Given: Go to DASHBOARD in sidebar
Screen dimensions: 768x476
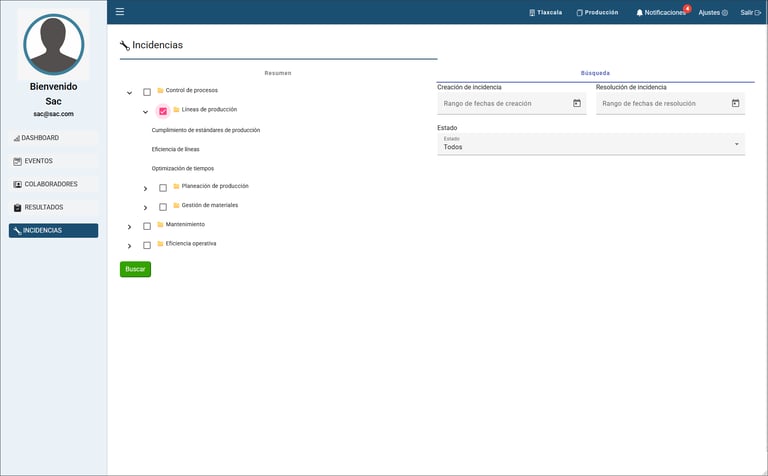Looking at the screenshot, I should point(53,138).
